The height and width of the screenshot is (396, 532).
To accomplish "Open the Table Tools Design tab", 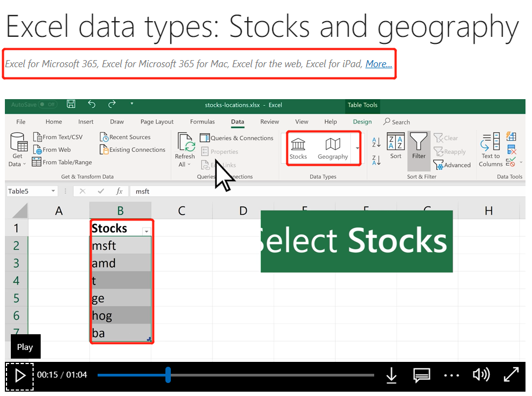I will click(x=362, y=122).
